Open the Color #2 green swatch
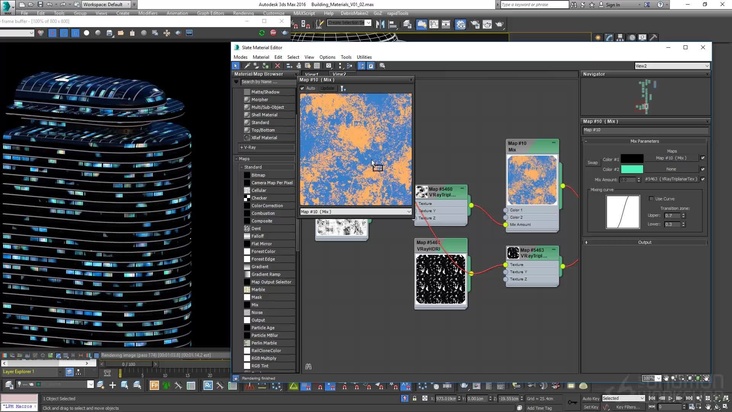Viewport: 732px width, 412px height. tap(632, 168)
